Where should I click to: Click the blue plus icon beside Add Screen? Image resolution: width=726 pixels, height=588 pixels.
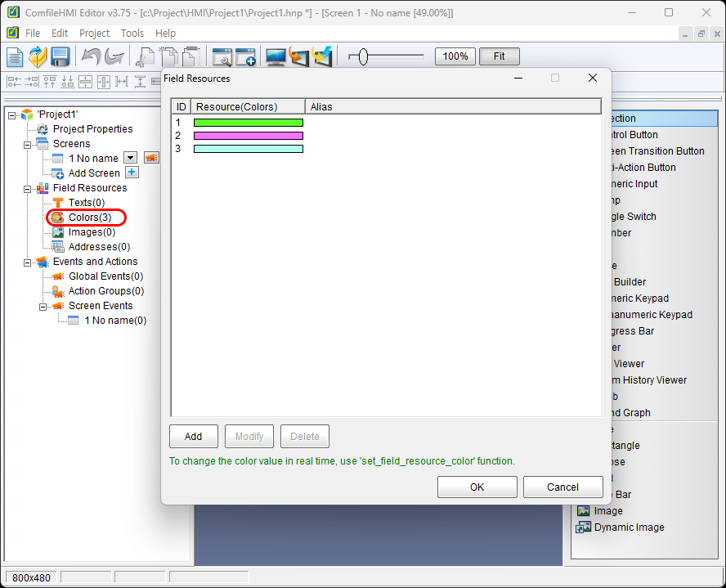(x=132, y=173)
